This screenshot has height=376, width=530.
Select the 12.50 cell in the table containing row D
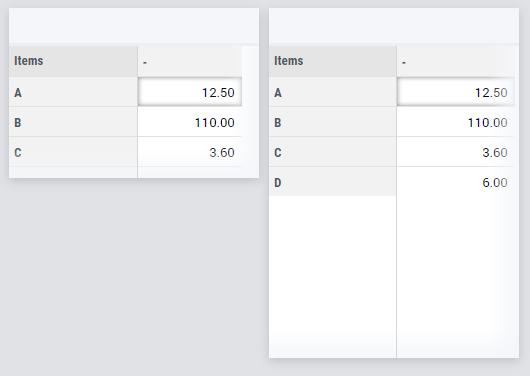coord(456,92)
